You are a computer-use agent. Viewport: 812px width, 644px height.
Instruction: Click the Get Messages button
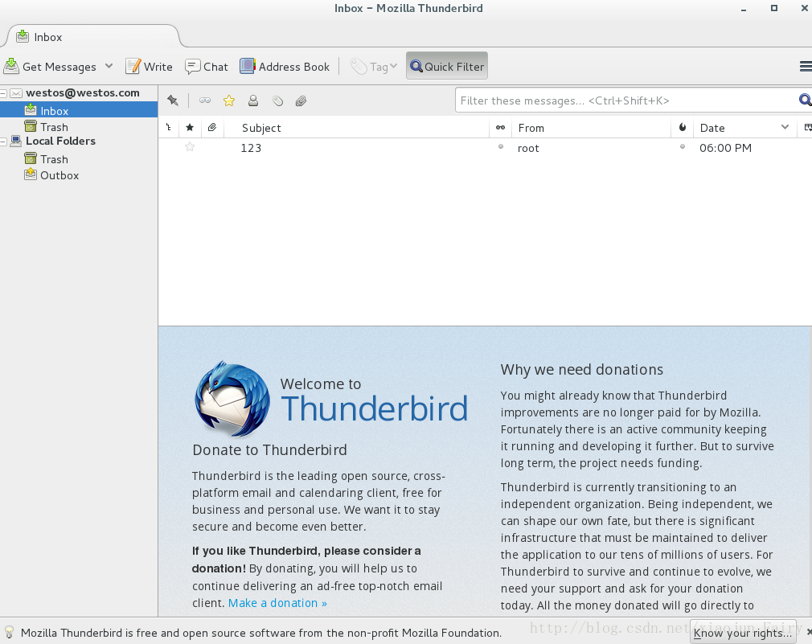50,66
